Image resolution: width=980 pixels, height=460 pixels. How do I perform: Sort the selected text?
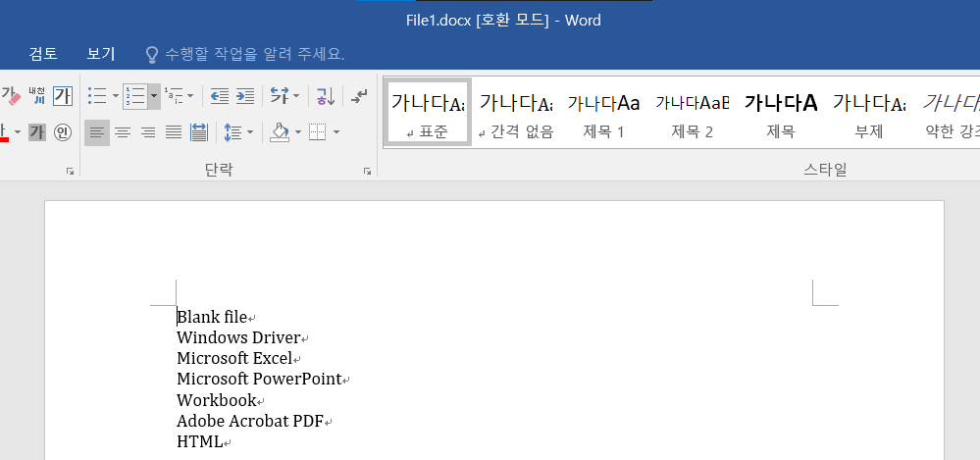(x=326, y=95)
